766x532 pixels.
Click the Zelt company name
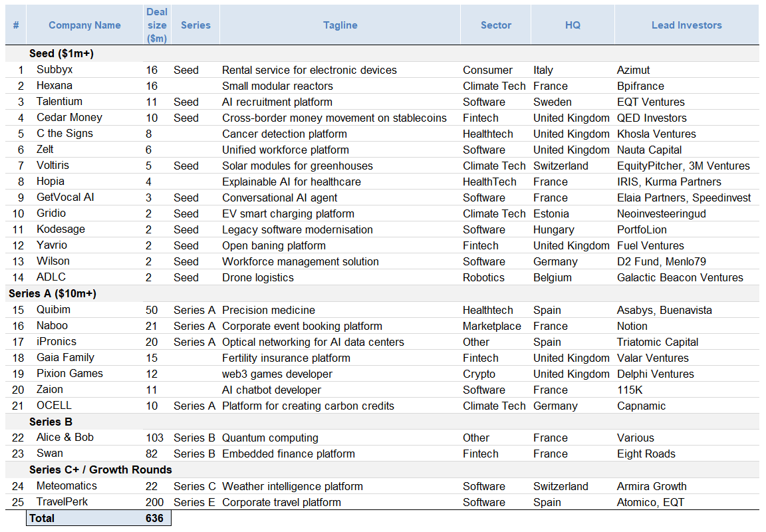click(45, 150)
